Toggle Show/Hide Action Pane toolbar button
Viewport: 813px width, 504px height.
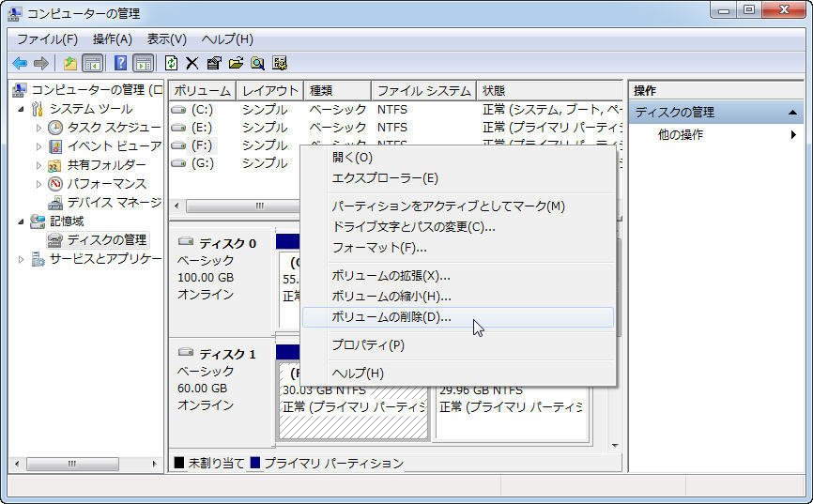[143, 64]
